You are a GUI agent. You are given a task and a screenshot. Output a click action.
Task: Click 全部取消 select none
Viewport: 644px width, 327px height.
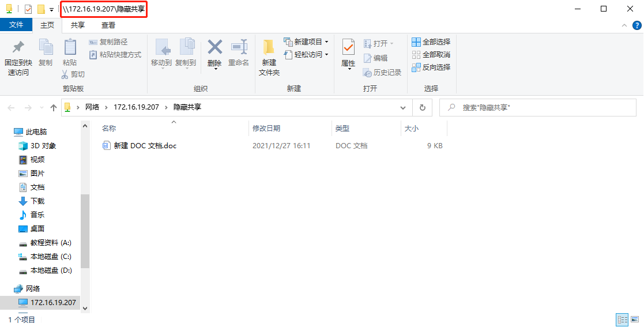tap(431, 55)
